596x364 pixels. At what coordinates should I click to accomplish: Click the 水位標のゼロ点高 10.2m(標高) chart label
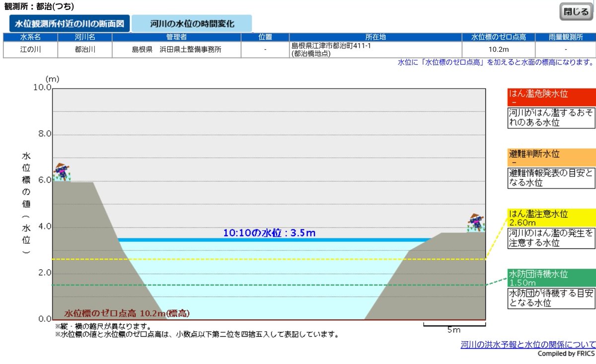point(127,313)
